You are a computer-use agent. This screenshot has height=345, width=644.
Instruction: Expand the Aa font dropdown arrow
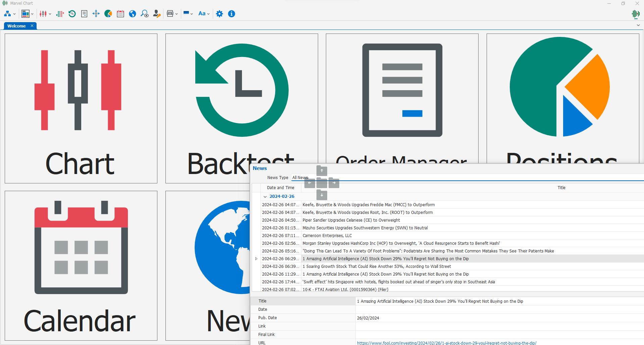(208, 14)
